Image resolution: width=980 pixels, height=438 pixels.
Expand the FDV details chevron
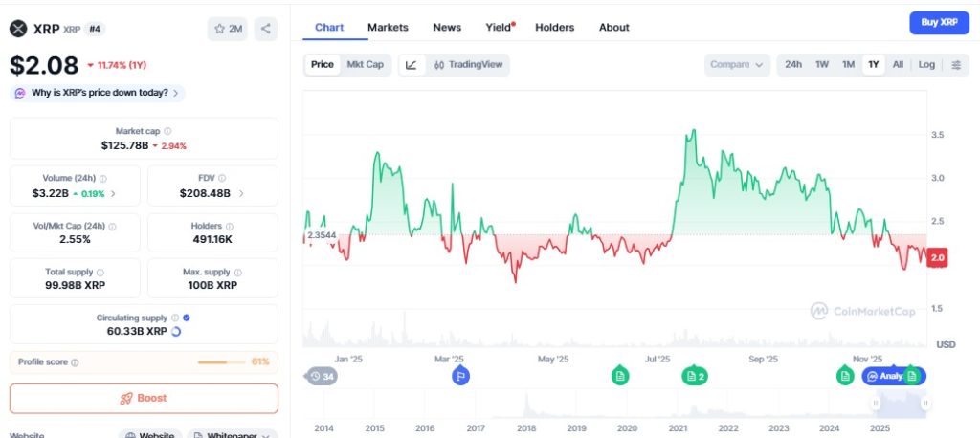click(241, 194)
